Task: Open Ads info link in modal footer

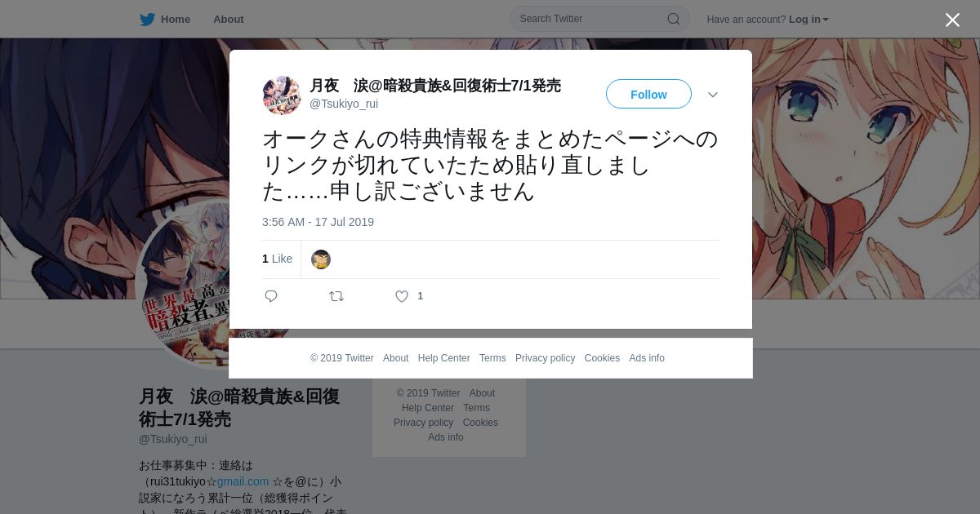Action: tap(647, 358)
